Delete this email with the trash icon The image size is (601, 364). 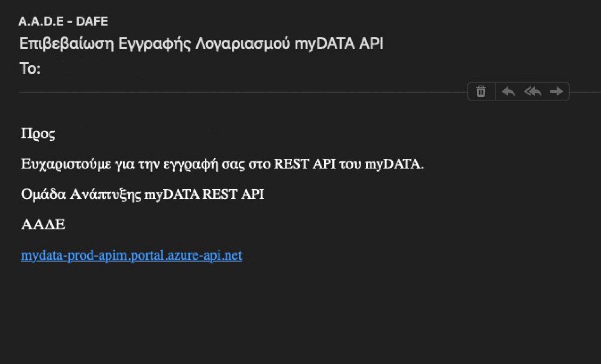(481, 91)
